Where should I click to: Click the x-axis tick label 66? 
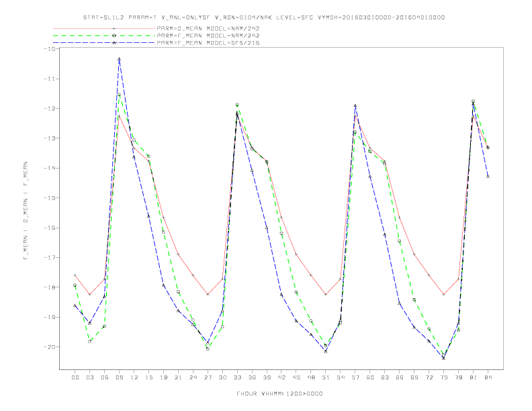400,377
